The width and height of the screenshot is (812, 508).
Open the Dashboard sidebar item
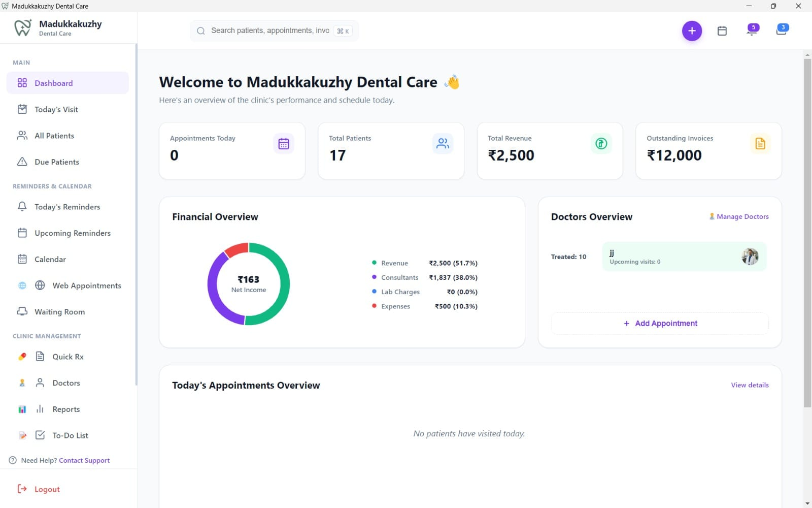67,83
